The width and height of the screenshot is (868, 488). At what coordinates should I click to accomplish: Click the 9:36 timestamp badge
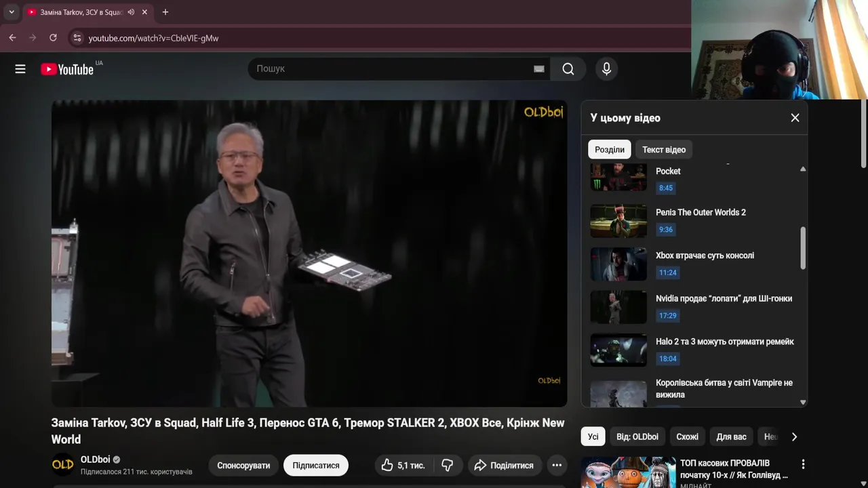click(666, 230)
